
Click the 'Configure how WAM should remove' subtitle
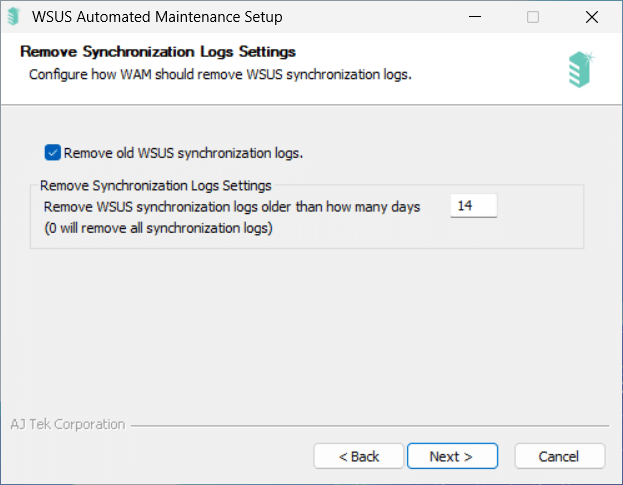point(221,74)
